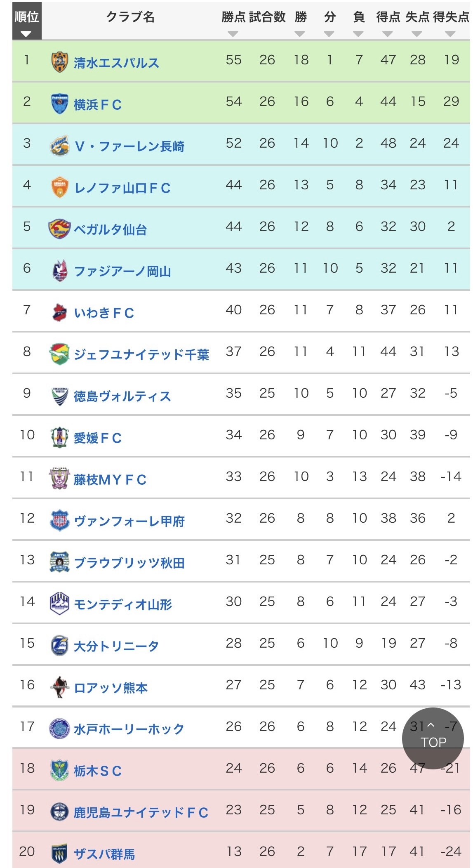This screenshot has width=473, height=868.
Task: Sort by 得点 column header
Action: [x=388, y=17]
